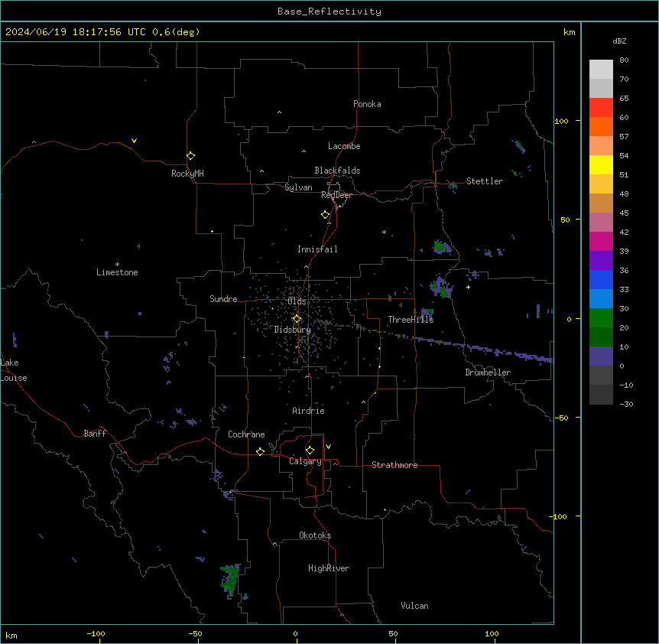Screen dimensions: 659x644
Task: Select the white 80 dBZ legend swatch
Action: click(601, 69)
